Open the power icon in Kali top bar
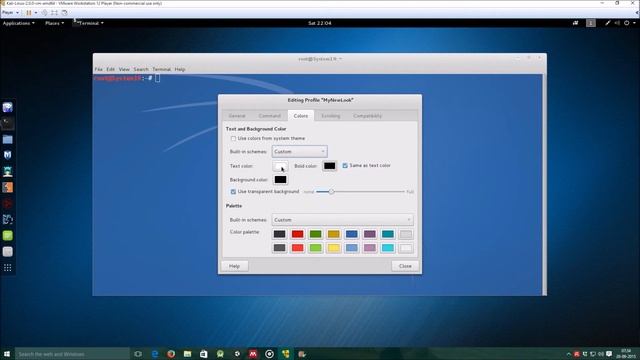The height and width of the screenshot is (360, 640). pyautogui.click(x=627, y=23)
